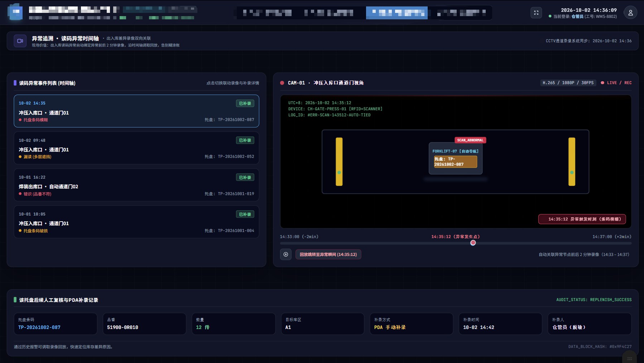
Task: Click the 14:35:12 (异常发生点) timeline label
Action: [456, 237]
